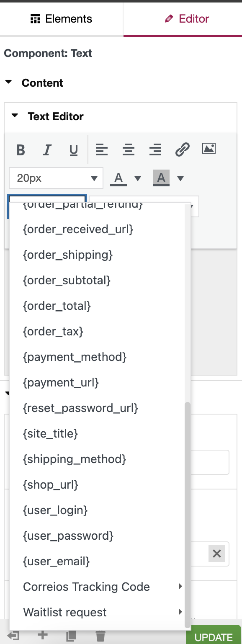Align text to the left
This screenshot has height=644, width=242.
point(102,149)
